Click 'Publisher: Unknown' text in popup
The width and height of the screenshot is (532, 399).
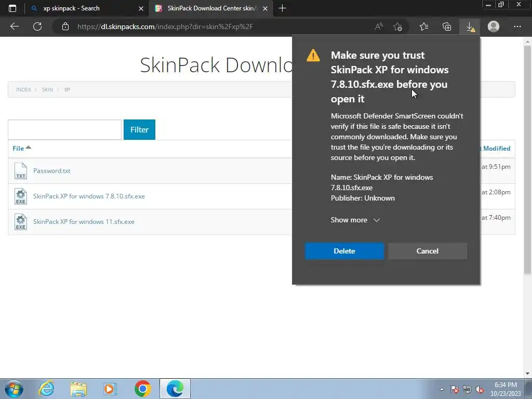pos(363,198)
